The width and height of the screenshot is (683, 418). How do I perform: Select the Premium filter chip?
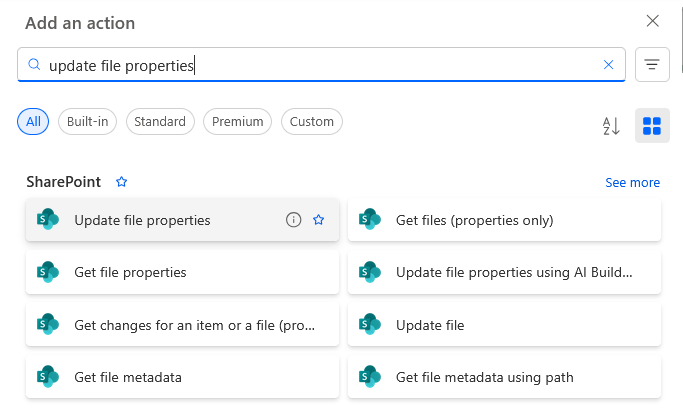coord(237,121)
